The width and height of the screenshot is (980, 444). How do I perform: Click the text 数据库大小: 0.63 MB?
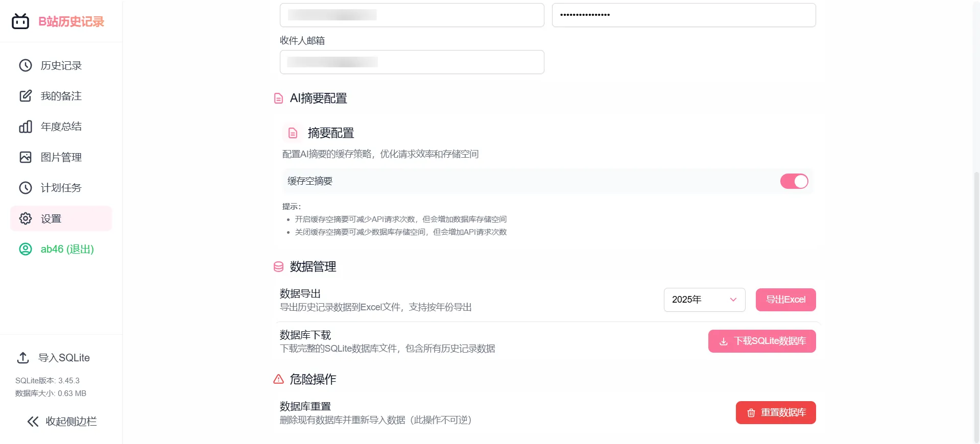(x=51, y=393)
